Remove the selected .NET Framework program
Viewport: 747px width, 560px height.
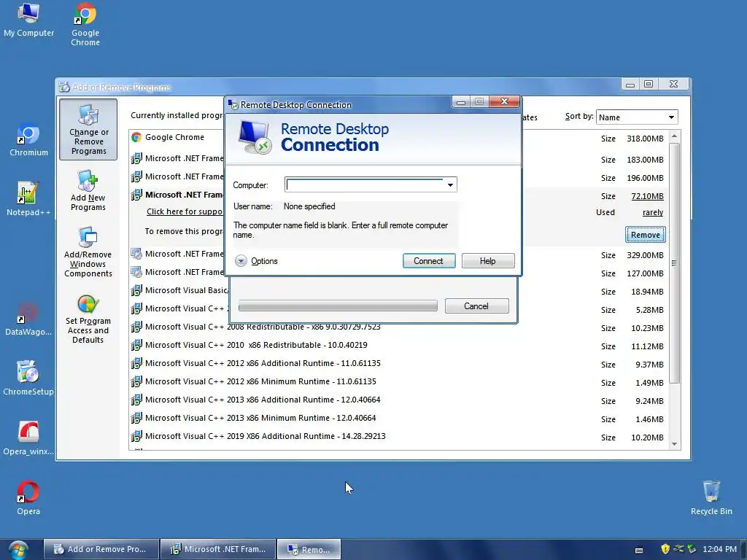tap(646, 235)
